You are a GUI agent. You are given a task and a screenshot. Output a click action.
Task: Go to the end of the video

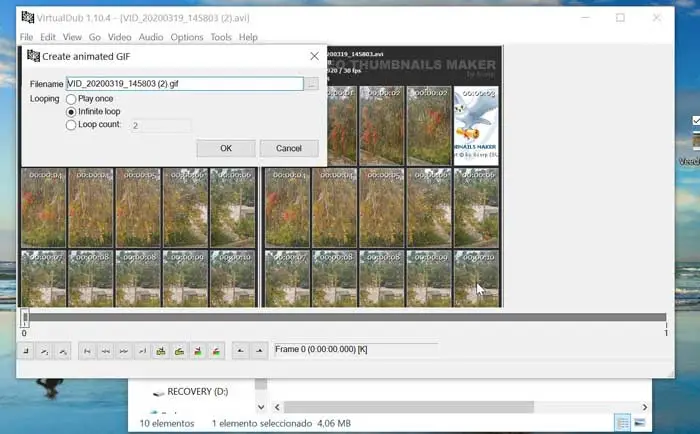coord(141,351)
